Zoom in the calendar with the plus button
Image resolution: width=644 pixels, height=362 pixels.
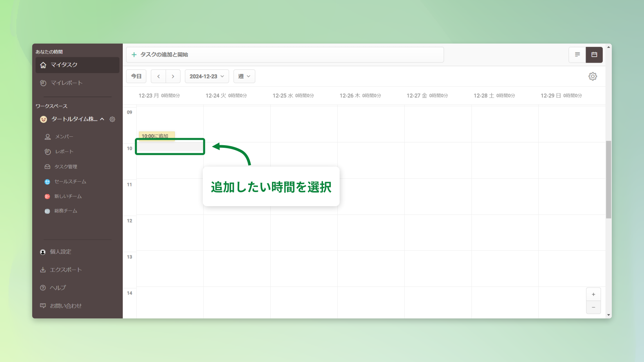pyautogui.click(x=593, y=294)
